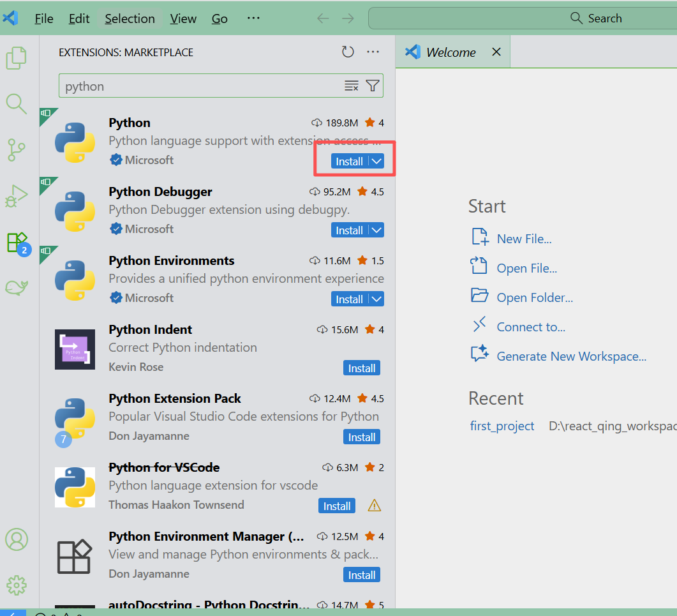Click the Connect to... link

tap(531, 327)
